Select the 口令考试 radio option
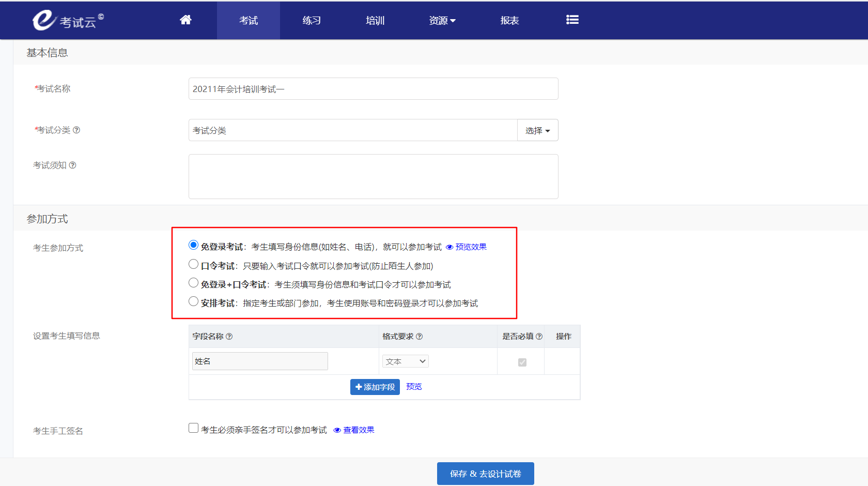This screenshot has height=486, width=868. (x=193, y=264)
